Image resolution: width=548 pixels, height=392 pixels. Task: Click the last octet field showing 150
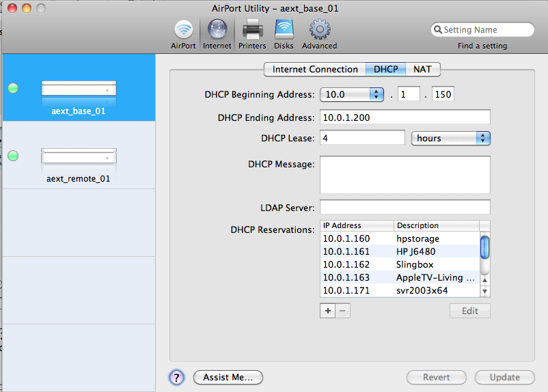[x=443, y=94]
